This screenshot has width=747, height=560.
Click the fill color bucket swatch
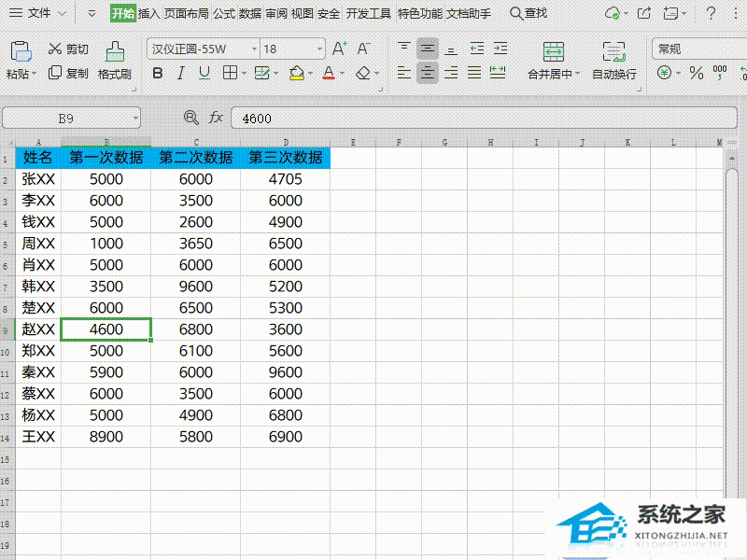pyautogui.click(x=296, y=73)
